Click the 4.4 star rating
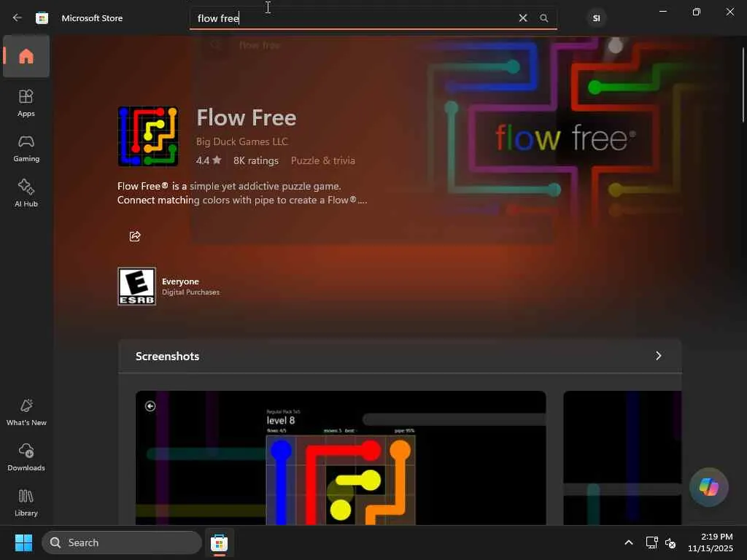The width and height of the screenshot is (747, 560). [x=209, y=160]
